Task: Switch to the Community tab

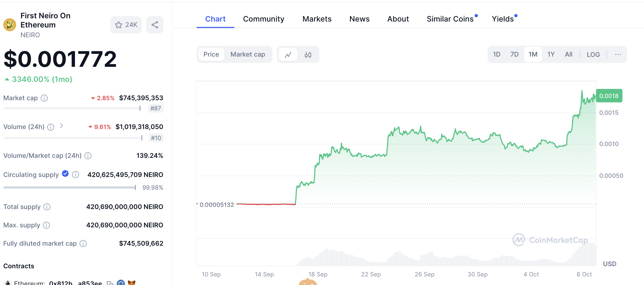Action: [263, 19]
